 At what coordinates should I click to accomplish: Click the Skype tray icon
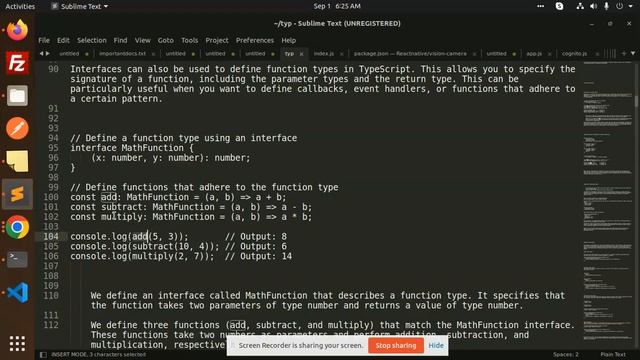pyautogui.click(x=559, y=6)
